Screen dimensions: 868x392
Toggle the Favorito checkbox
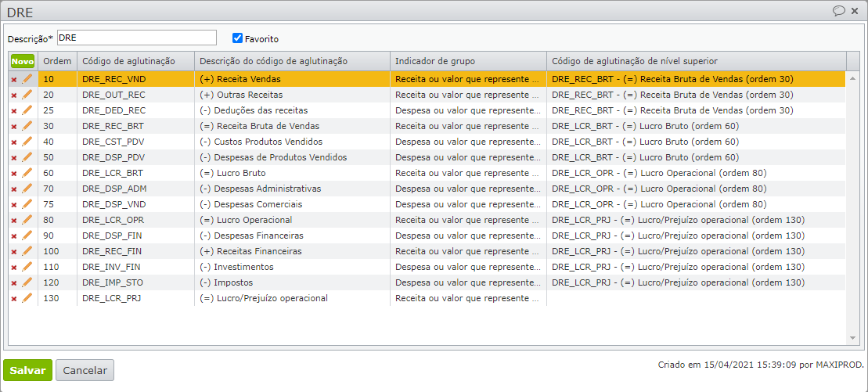tap(238, 38)
